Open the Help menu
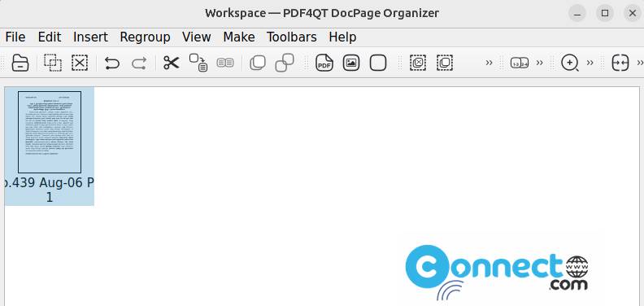The width and height of the screenshot is (644, 306). 342,37
